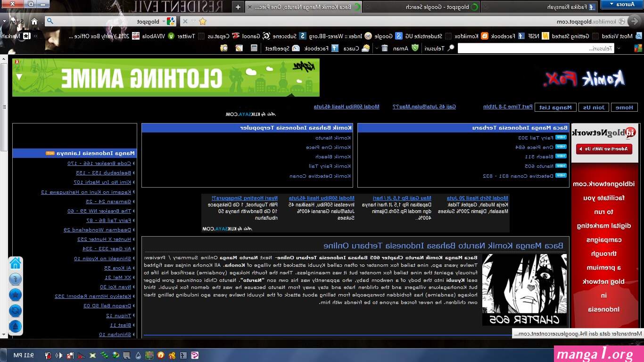Click the Home icon in navigation bar

pyautogui.click(x=34, y=21)
